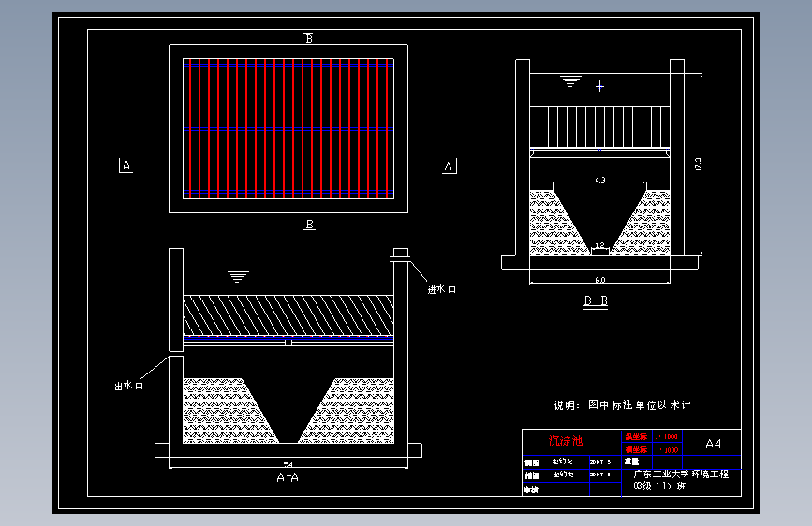Click the 描图 row label
Viewport: 812px width, 526px height.
(532, 475)
